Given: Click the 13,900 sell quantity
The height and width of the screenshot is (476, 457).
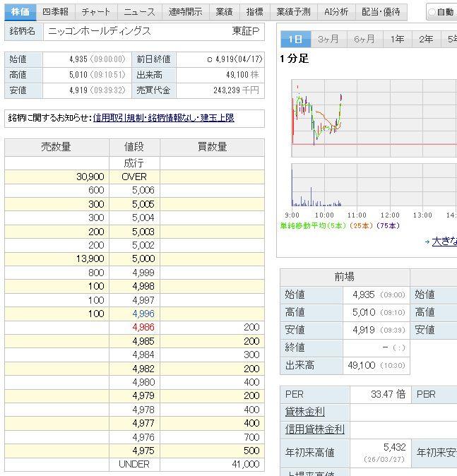Looking at the screenshot, I should tap(90, 258).
